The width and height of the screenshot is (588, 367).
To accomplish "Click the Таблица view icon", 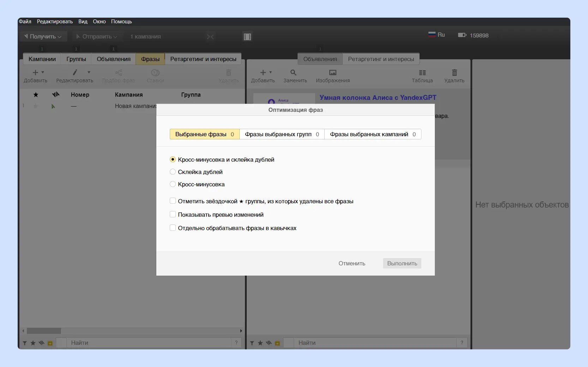I will coord(422,72).
